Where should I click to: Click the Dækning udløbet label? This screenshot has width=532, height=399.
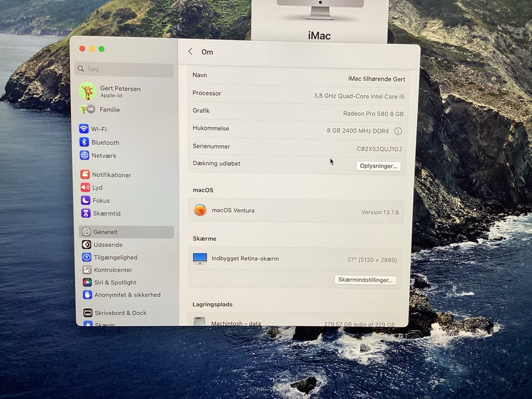click(217, 163)
